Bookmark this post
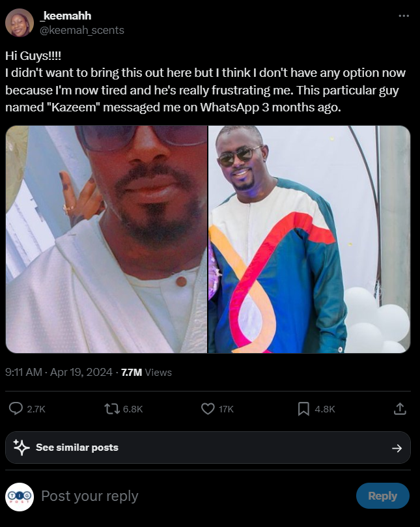Screen dimensions: 420x527 303,408
